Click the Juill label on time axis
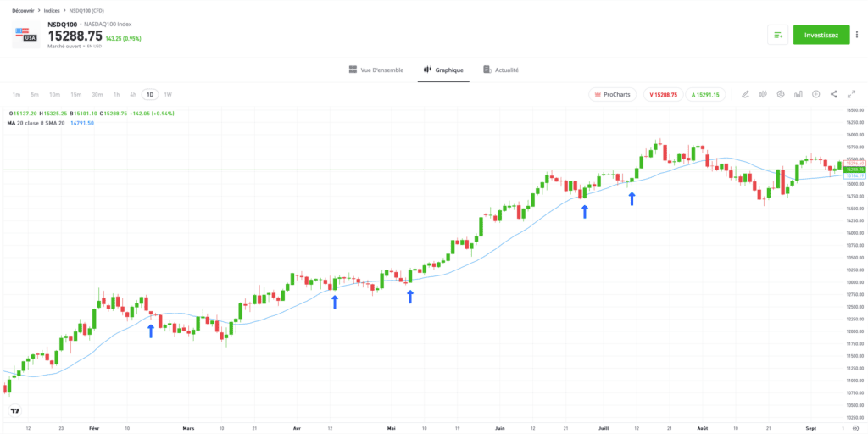 pyautogui.click(x=604, y=428)
